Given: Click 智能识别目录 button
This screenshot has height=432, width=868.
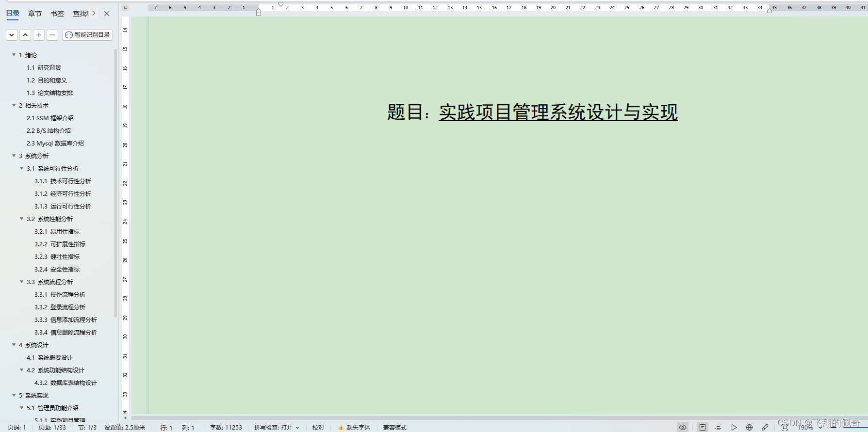Looking at the screenshot, I should pos(87,35).
